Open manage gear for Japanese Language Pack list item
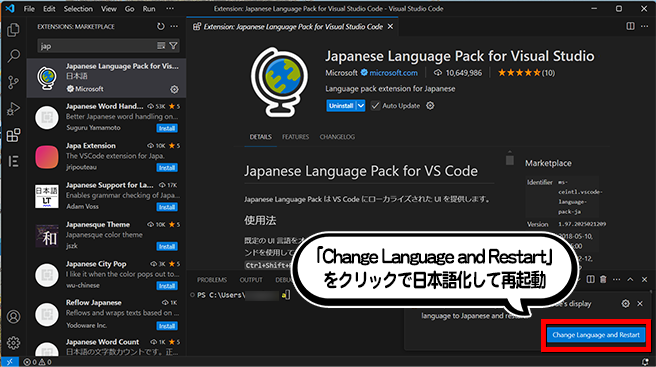The height and width of the screenshot is (367, 656). click(x=174, y=89)
